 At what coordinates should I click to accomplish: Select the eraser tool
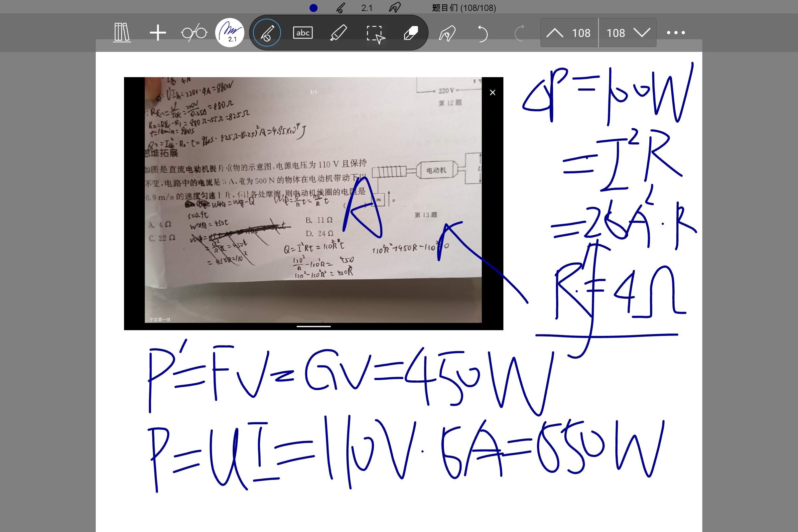click(411, 32)
